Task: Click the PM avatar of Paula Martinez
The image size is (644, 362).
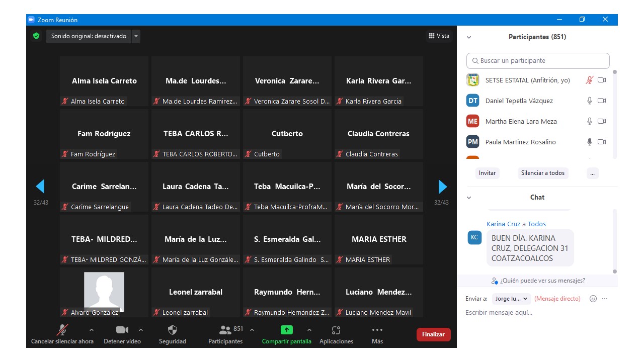Action: (473, 142)
